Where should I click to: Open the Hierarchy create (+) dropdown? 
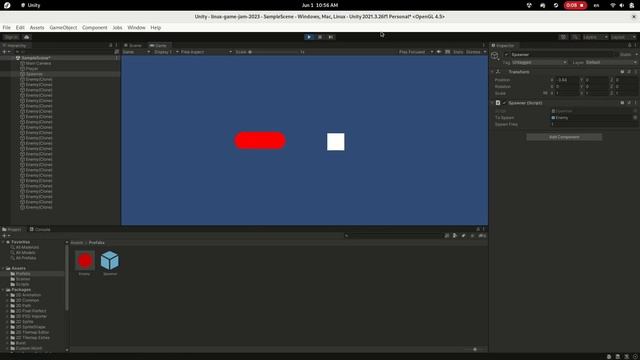6,52
